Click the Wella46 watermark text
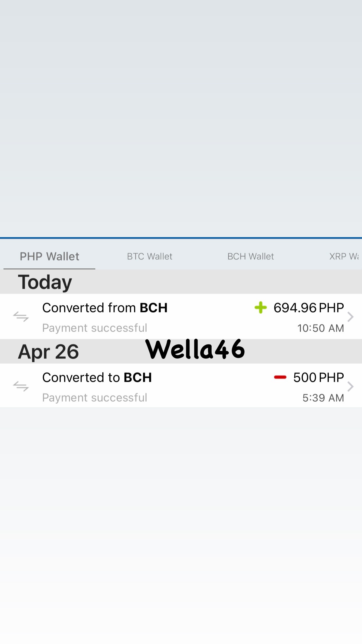This screenshot has width=362, height=644. click(195, 349)
